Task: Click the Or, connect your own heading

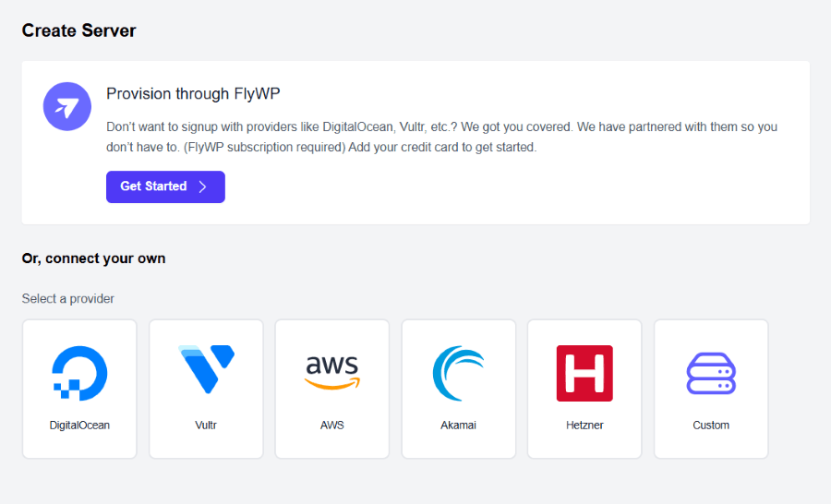Action: 93,258
